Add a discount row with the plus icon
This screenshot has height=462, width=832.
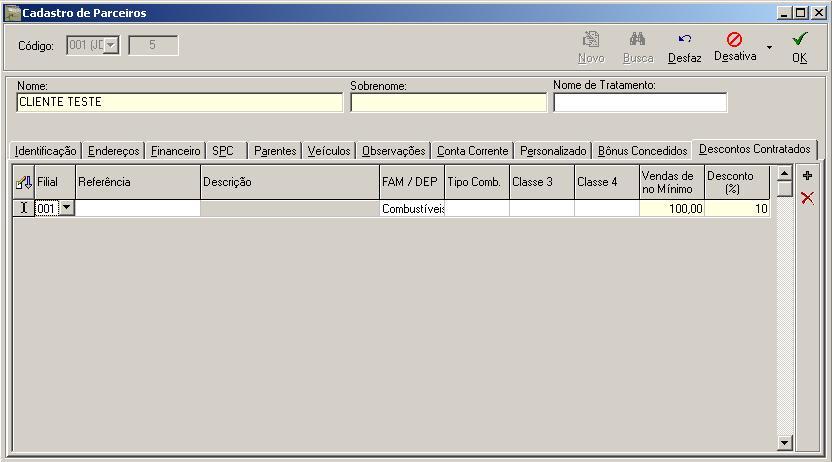coord(808,176)
